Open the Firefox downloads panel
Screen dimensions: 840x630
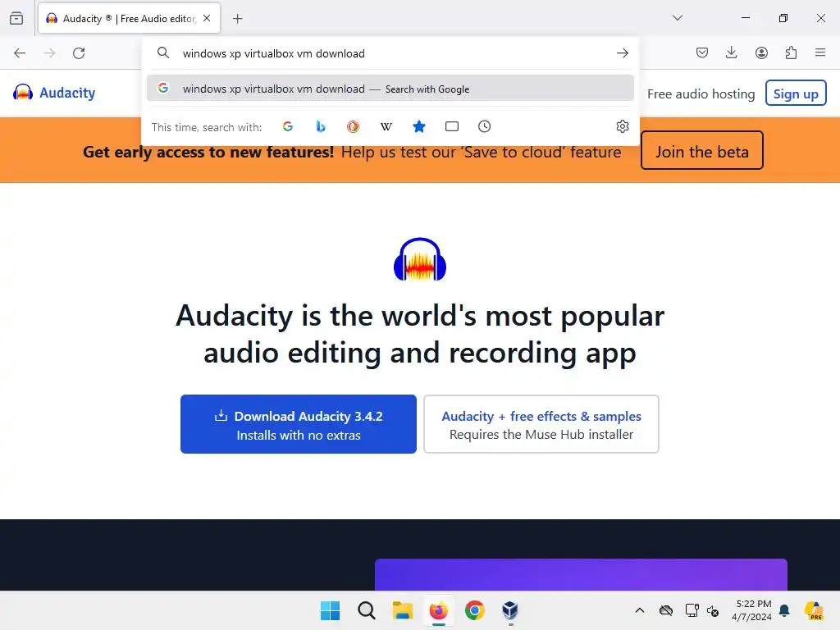[x=731, y=52]
